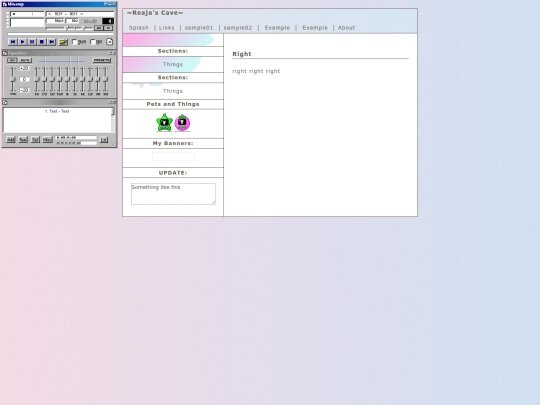Toggle the equalizer AUTO button
The width and height of the screenshot is (540, 405).
[25, 60]
